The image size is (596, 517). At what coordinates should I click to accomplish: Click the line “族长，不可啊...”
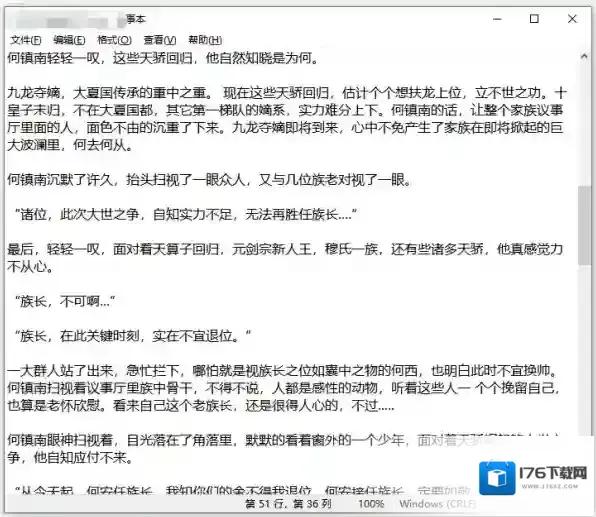65,302
